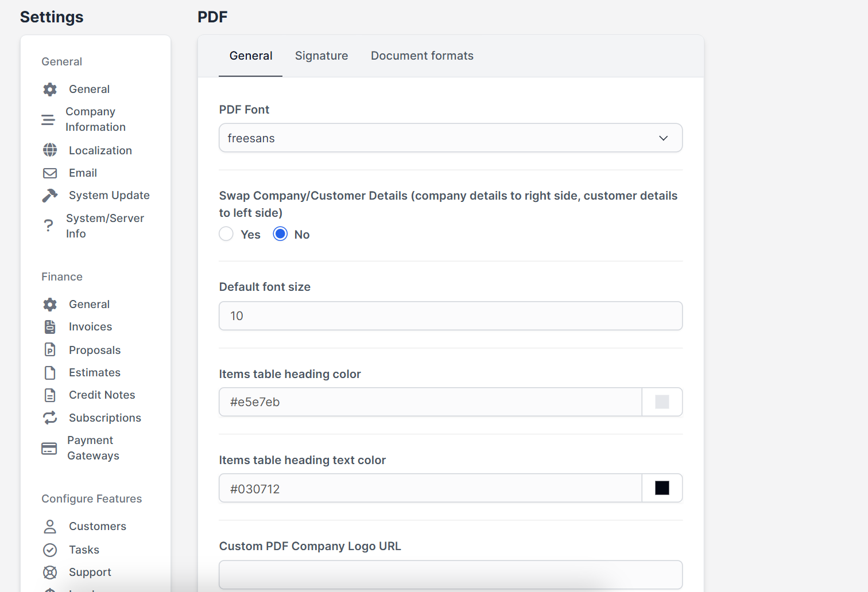Click the Company Information lines icon
The image size is (868, 592).
[48, 119]
